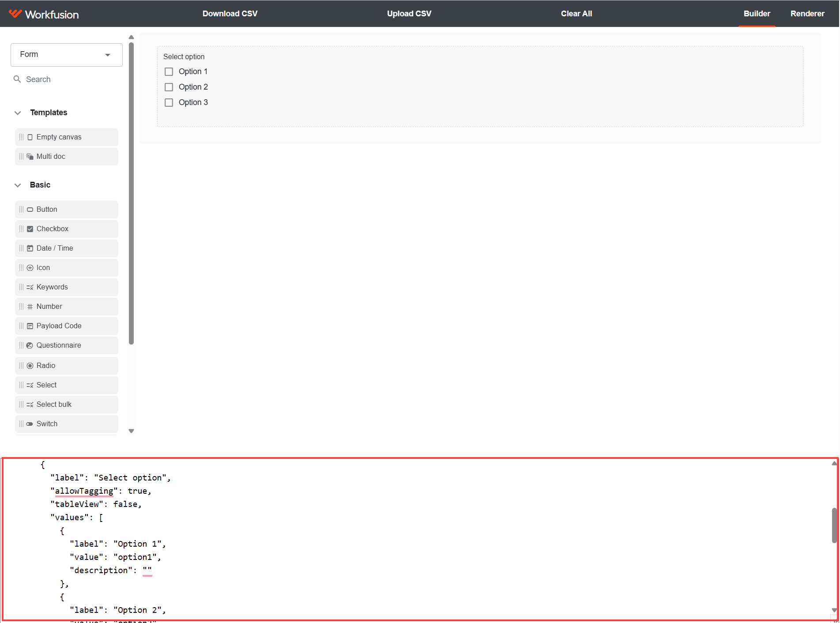Click the JSON editor scrollbar thumb

tap(834, 525)
